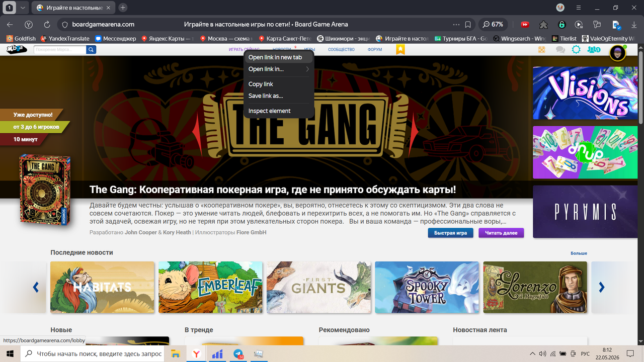The image size is (644, 362).
Task: Open the Goldfish bookmark
Action: click(x=21, y=38)
